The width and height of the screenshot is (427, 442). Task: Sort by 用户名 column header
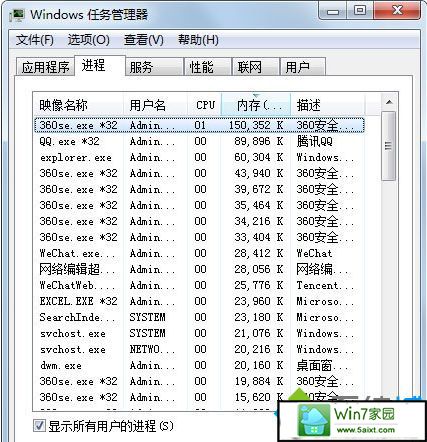pyautogui.click(x=155, y=105)
